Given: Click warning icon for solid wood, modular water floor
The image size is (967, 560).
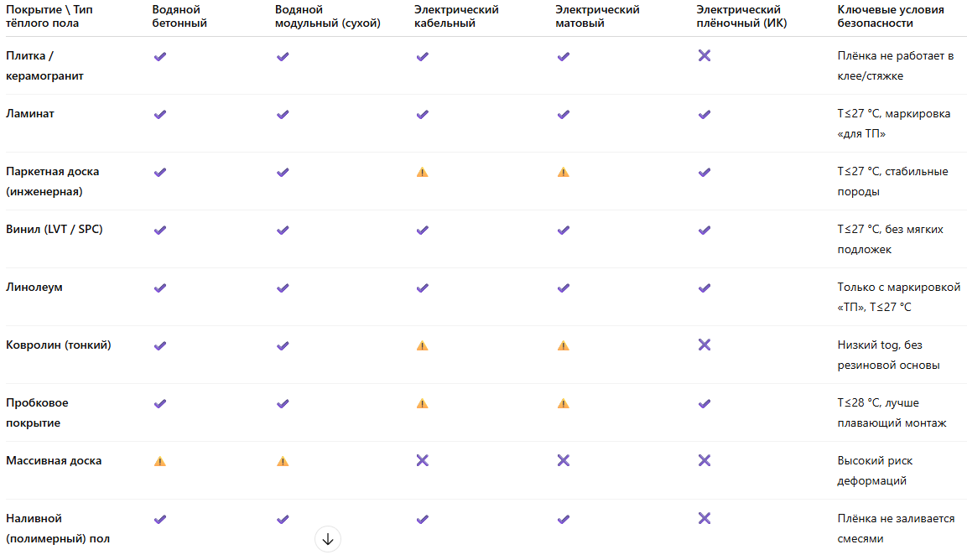Looking at the screenshot, I should [x=283, y=461].
